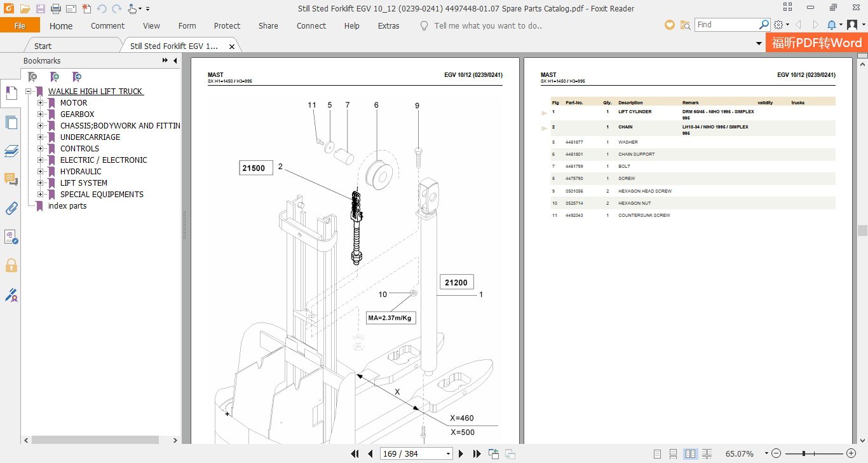This screenshot has height=463, width=868.
Task: Click the orange heart favorites icon
Action: pyautogui.click(x=670, y=25)
